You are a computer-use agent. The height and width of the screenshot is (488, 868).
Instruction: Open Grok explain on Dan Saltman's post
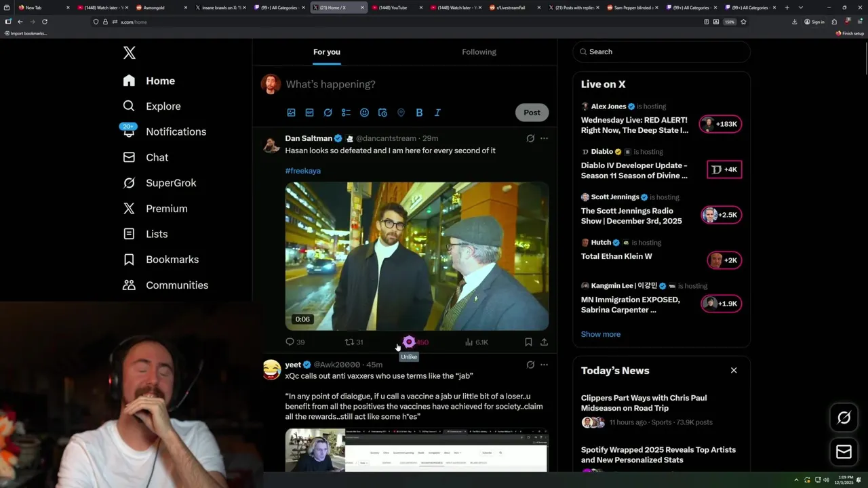[530, 138]
